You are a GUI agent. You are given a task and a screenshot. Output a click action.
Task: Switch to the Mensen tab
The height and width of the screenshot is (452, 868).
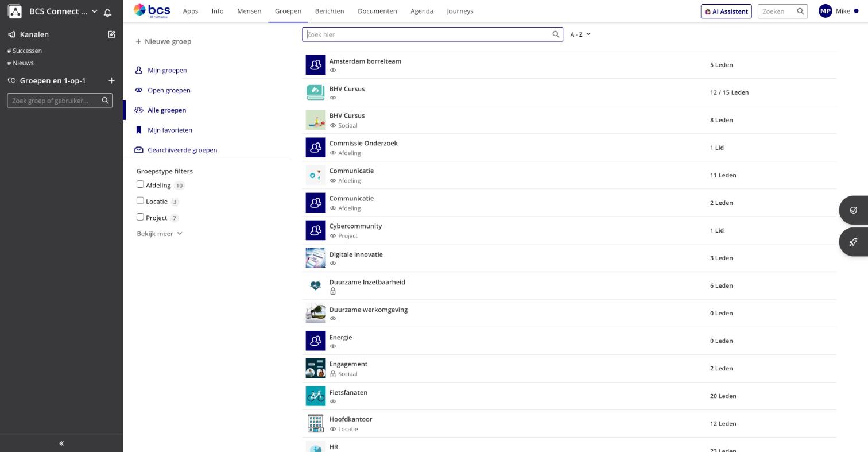[x=249, y=11]
